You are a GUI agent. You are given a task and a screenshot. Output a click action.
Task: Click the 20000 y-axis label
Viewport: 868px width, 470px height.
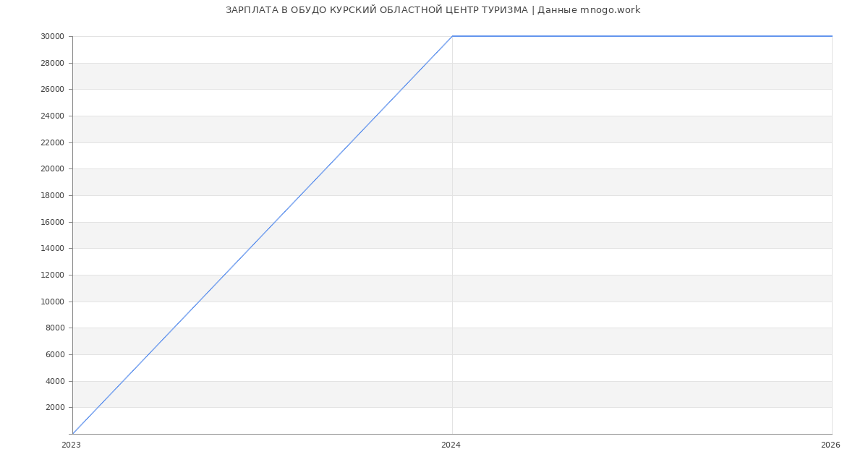[x=52, y=169]
